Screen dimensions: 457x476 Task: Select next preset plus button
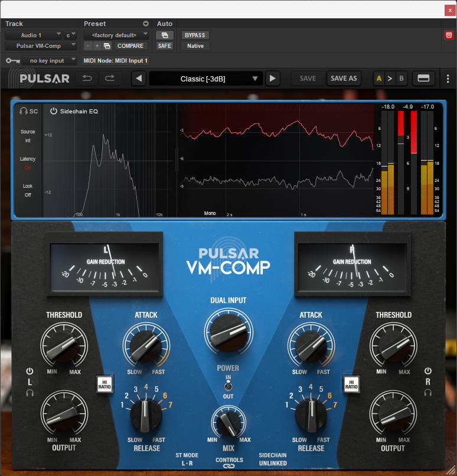coord(97,46)
